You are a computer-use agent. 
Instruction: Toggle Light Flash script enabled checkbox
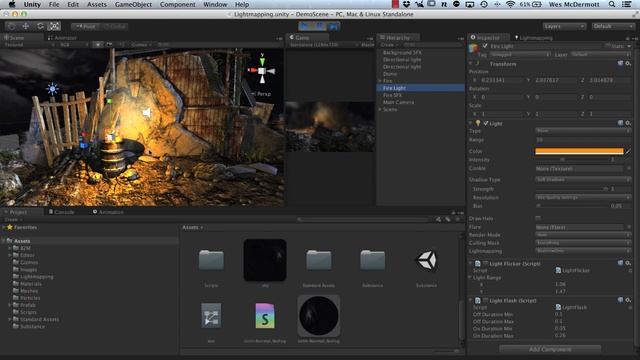click(486, 300)
